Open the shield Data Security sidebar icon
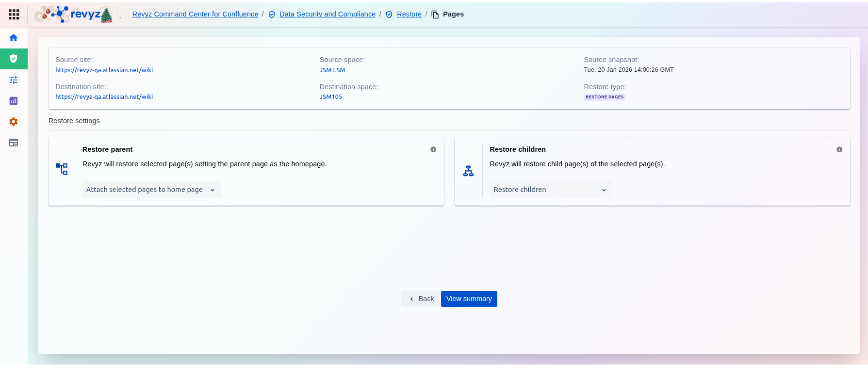Screen dimensions: 868x368 14,59
